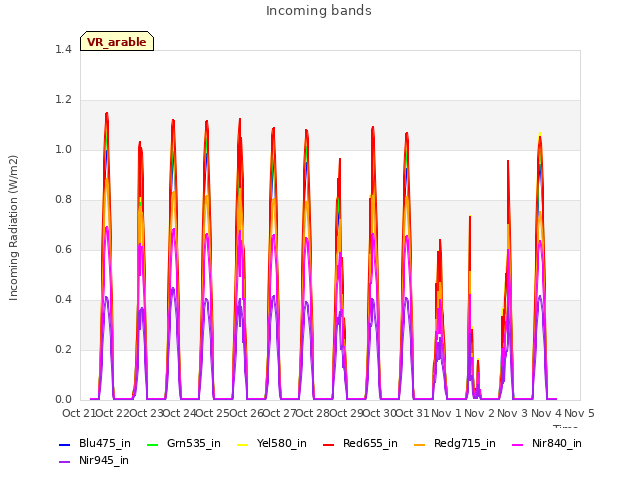640x480 pixels.
Task: Click the 1.4 y-axis tick label
Action: 63,50
